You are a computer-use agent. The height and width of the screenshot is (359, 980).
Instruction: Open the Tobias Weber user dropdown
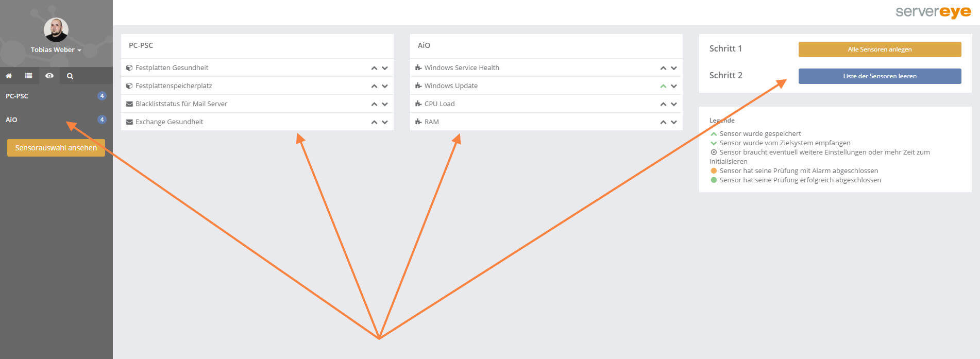tap(56, 50)
